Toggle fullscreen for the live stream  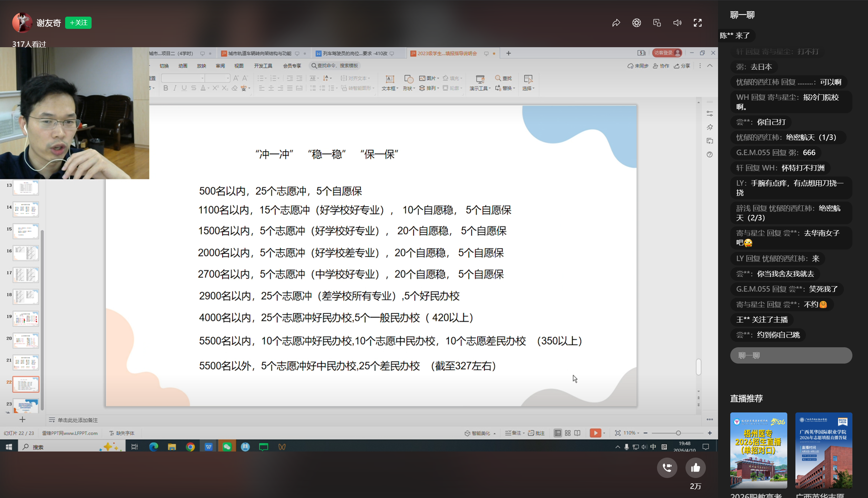(697, 23)
